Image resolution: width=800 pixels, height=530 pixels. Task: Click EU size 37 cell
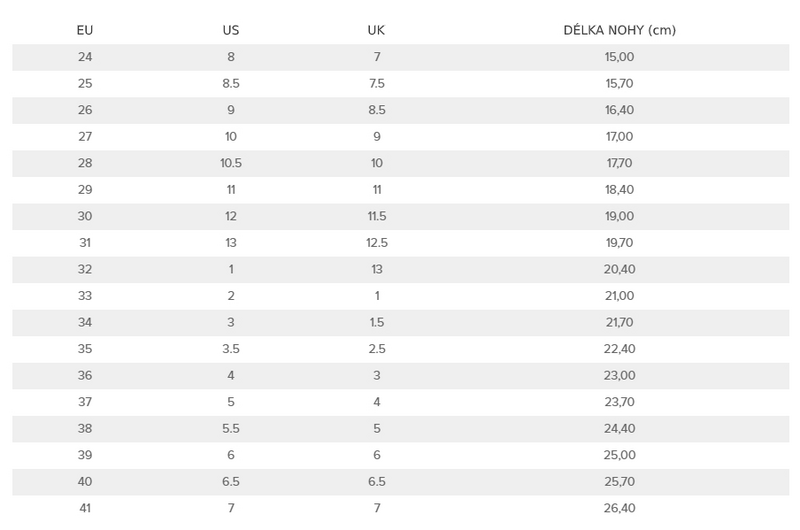coord(85,401)
